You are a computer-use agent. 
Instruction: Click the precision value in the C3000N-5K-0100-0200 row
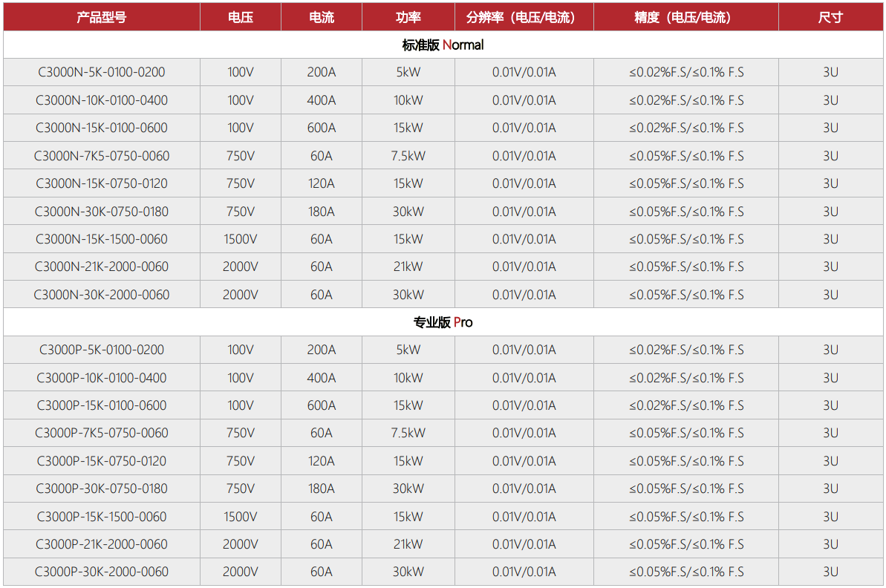[686, 72]
